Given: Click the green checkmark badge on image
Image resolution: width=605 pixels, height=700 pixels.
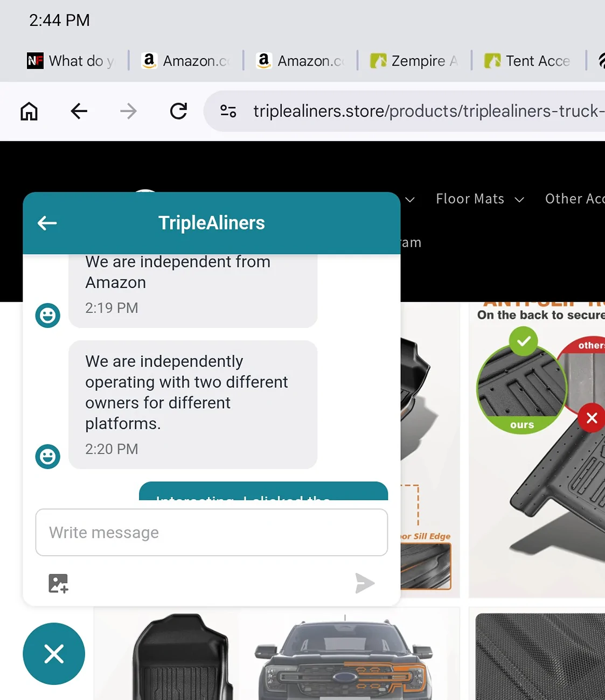Looking at the screenshot, I should pyautogui.click(x=524, y=341).
